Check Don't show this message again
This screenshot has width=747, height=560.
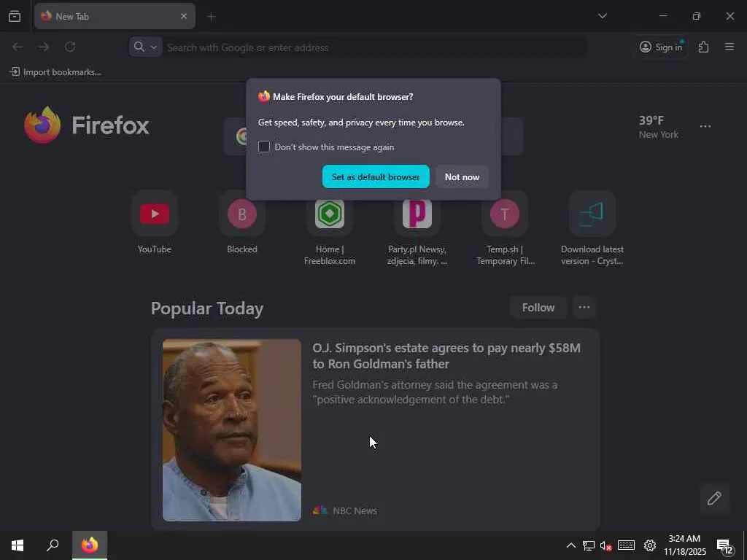(264, 147)
